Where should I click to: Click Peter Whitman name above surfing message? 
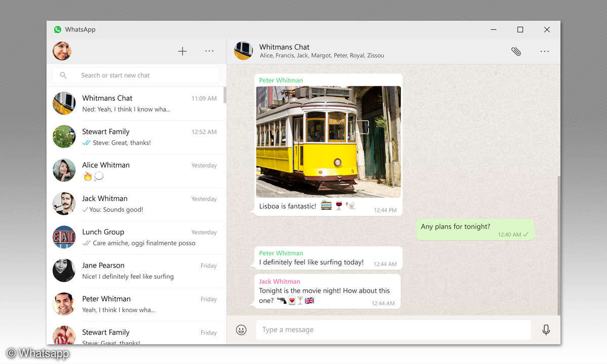(281, 253)
